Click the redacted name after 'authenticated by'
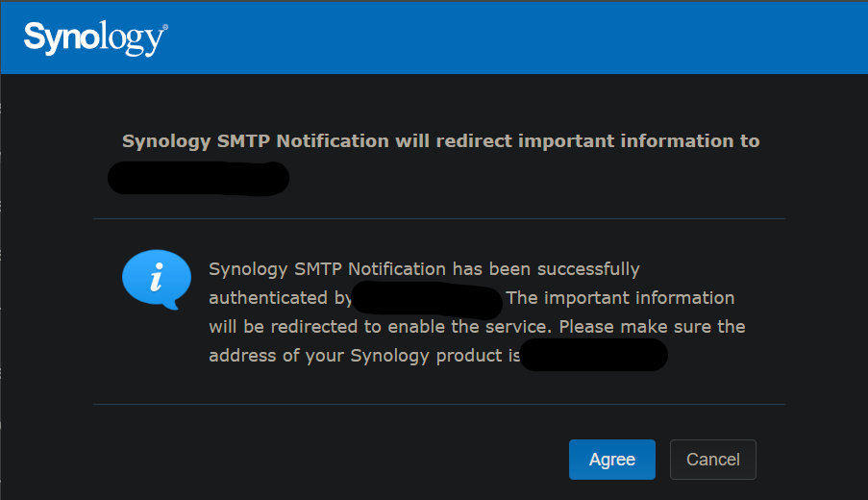868x500 pixels. coord(427,300)
